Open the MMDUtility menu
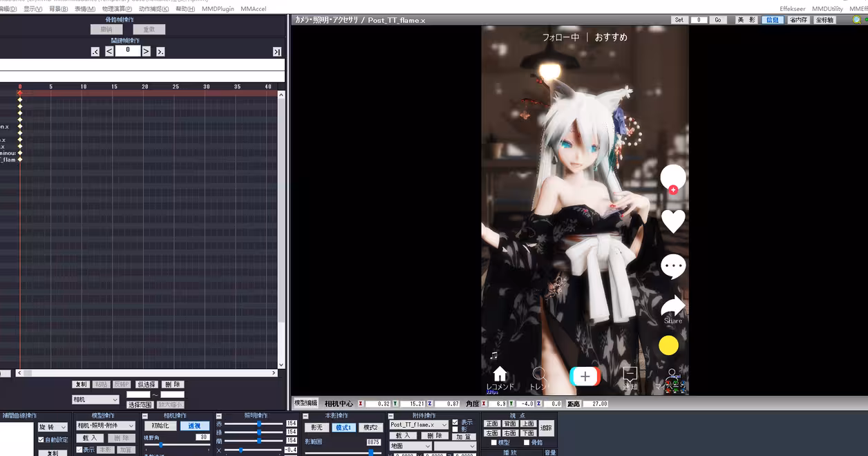This screenshot has width=868, height=456. tap(827, 9)
